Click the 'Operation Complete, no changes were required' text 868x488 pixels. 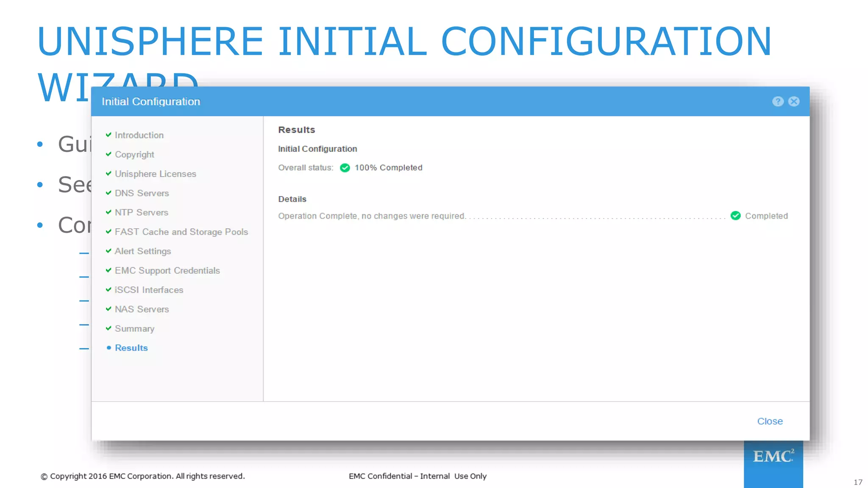[372, 216]
